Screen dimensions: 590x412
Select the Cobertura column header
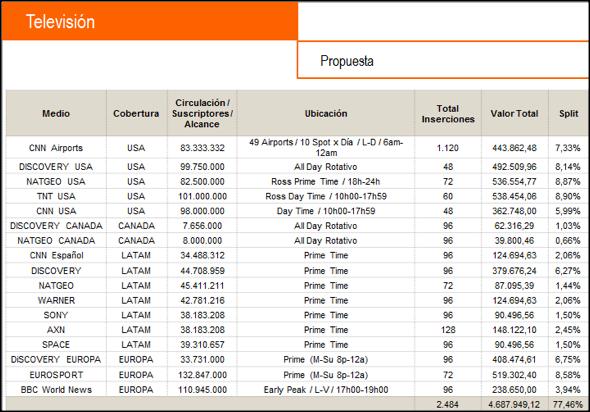point(136,113)
